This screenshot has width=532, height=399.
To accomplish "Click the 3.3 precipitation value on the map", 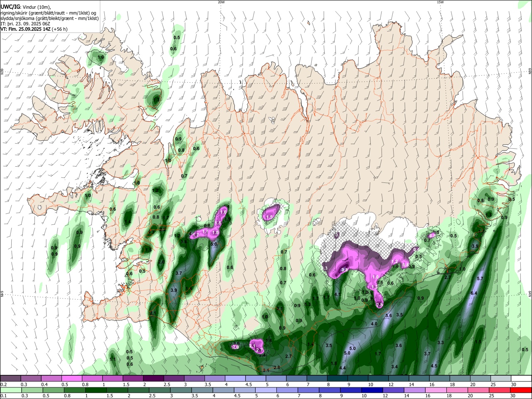I will 441,343.
